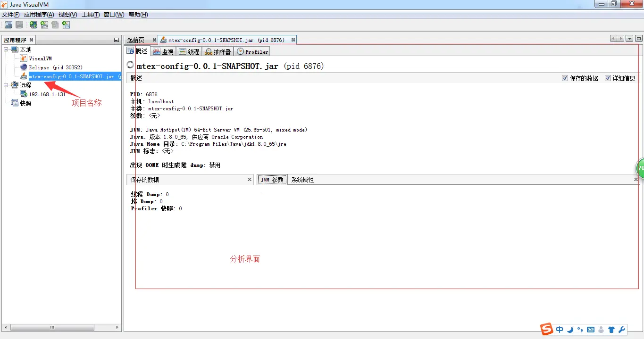Image resolution: width=644 pixels, height=339 pixels.
Task: Click the 本地 computer icon
Action: point(14,50)
